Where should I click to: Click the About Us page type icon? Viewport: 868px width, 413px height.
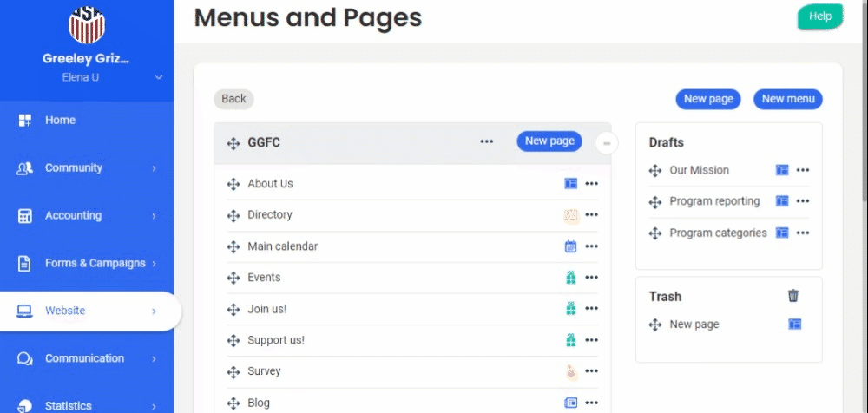click(571, 183)
